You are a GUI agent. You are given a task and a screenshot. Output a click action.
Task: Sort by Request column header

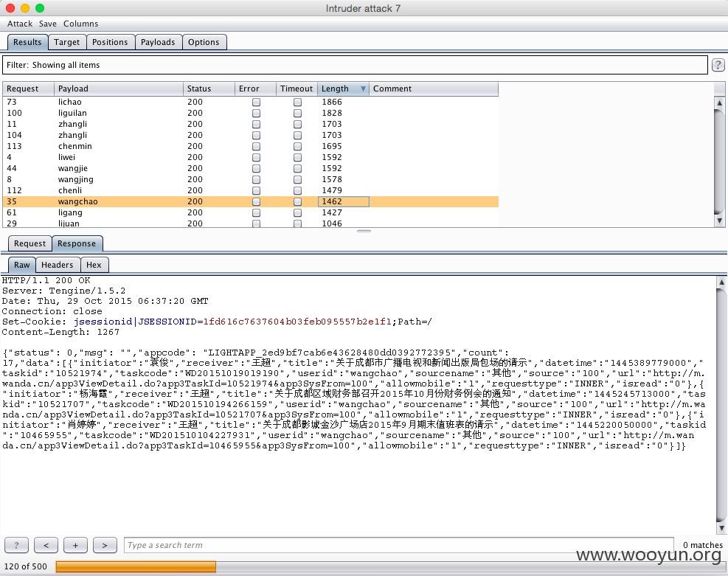28,89
